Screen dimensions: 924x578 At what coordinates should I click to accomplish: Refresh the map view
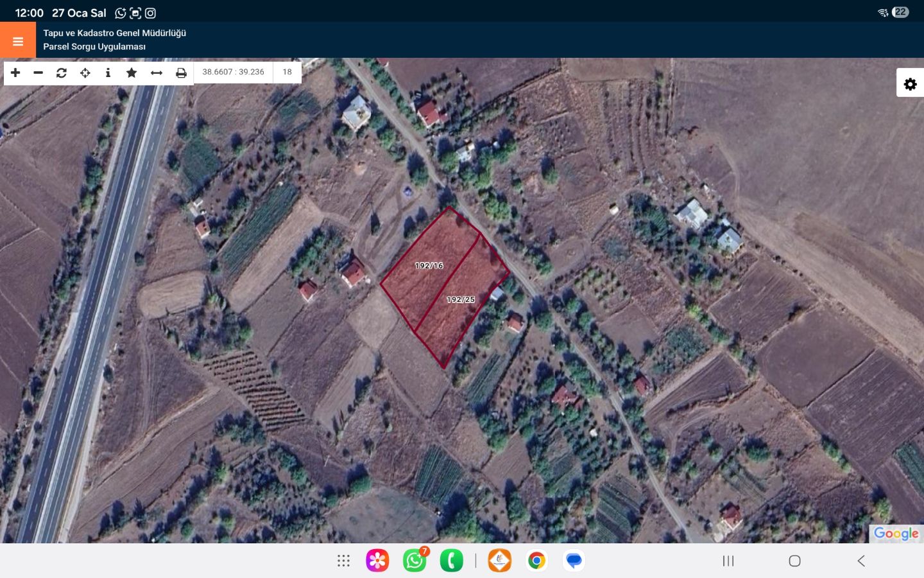point(62,73)
